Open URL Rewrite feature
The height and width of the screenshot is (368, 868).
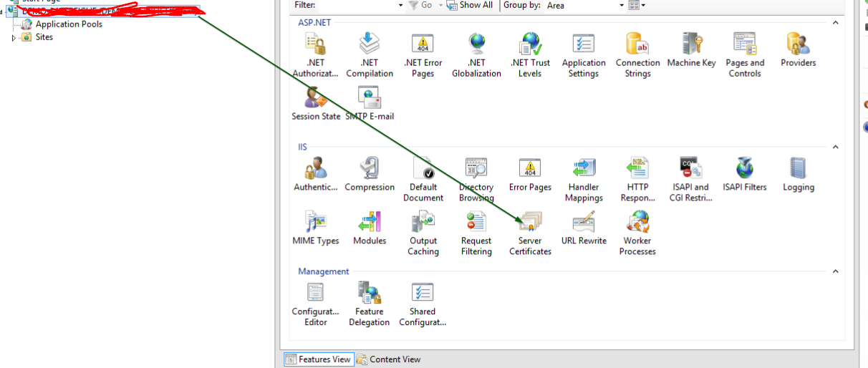coord(584,228)
